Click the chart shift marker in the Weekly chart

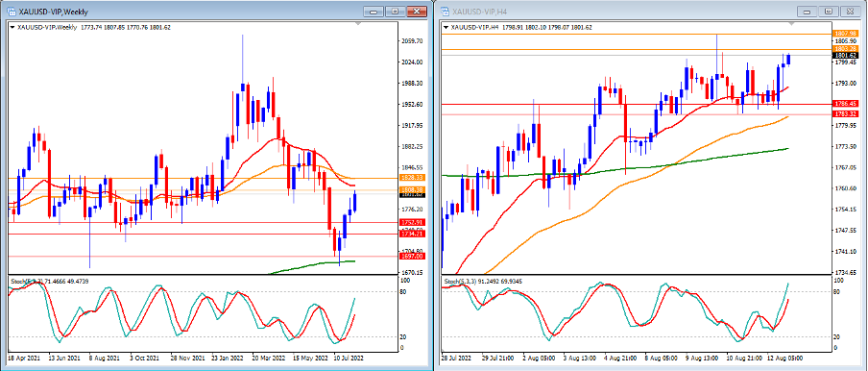(x=357, y=24)
